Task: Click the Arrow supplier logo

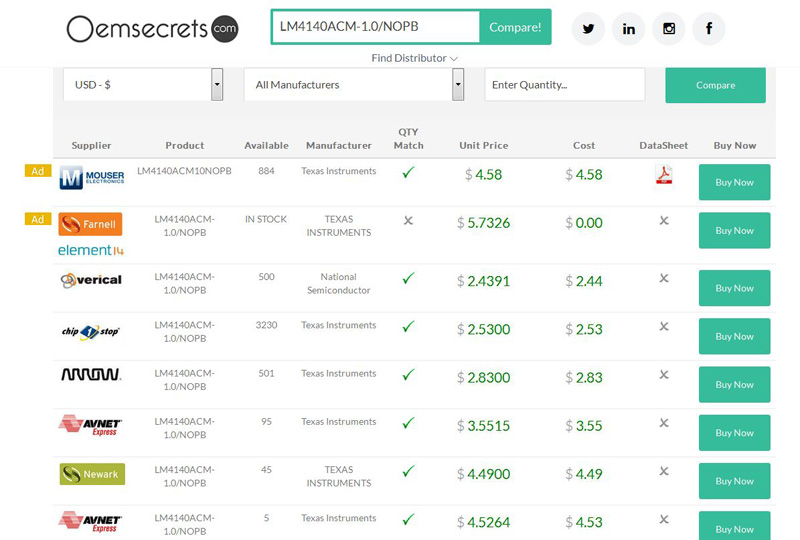Action: click(x=91, y=375)
